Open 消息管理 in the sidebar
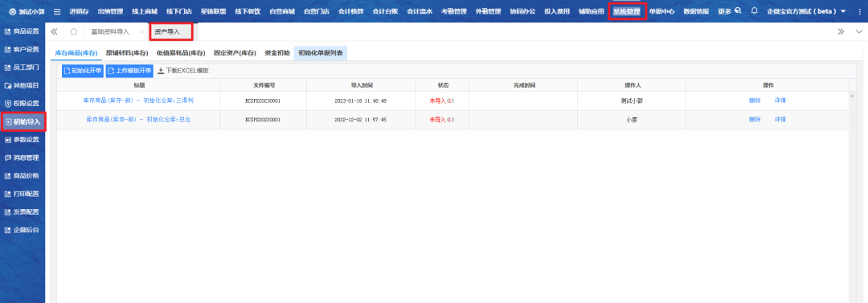868x303 pixels. (23, 158)
